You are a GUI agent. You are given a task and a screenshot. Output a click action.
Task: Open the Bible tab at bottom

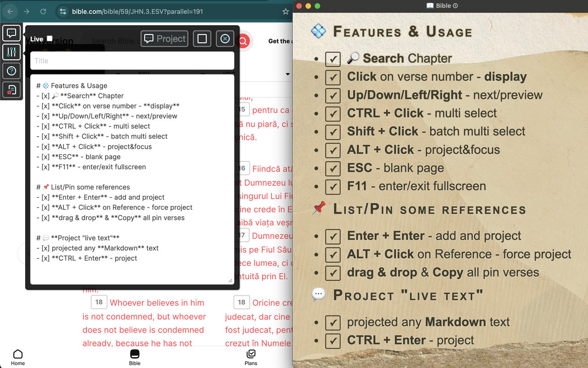135,357
